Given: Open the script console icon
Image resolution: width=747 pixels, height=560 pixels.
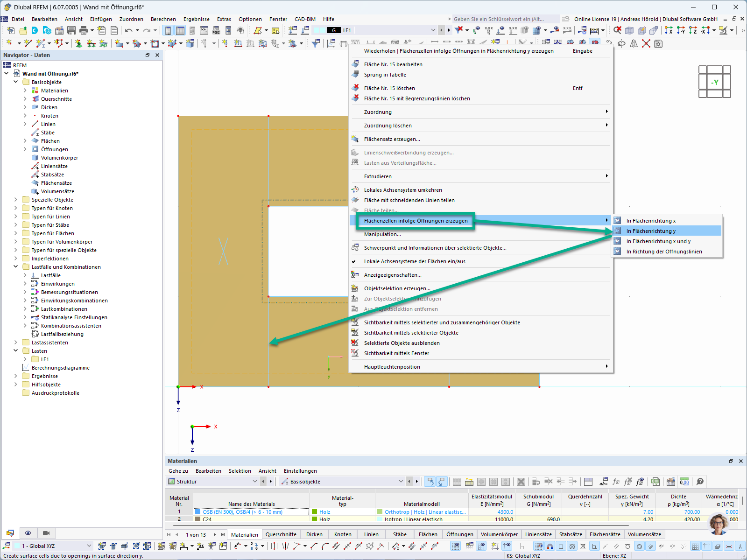Looking at the screenshot, I should 204,30.
